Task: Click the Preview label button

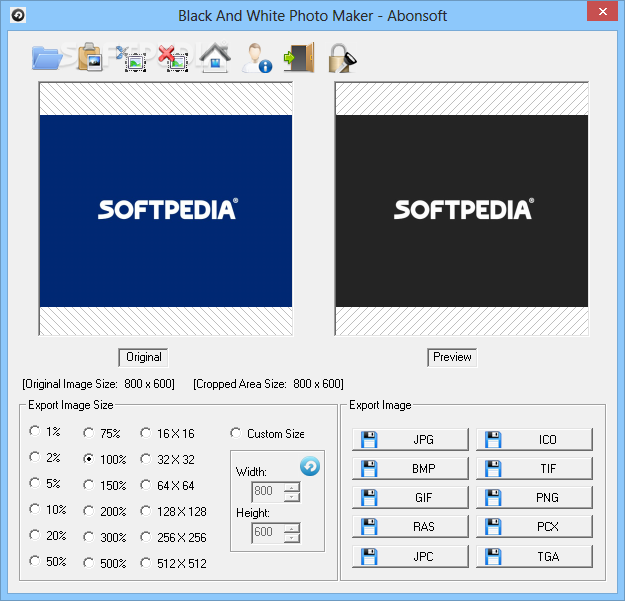Action: tap(452, 357)
